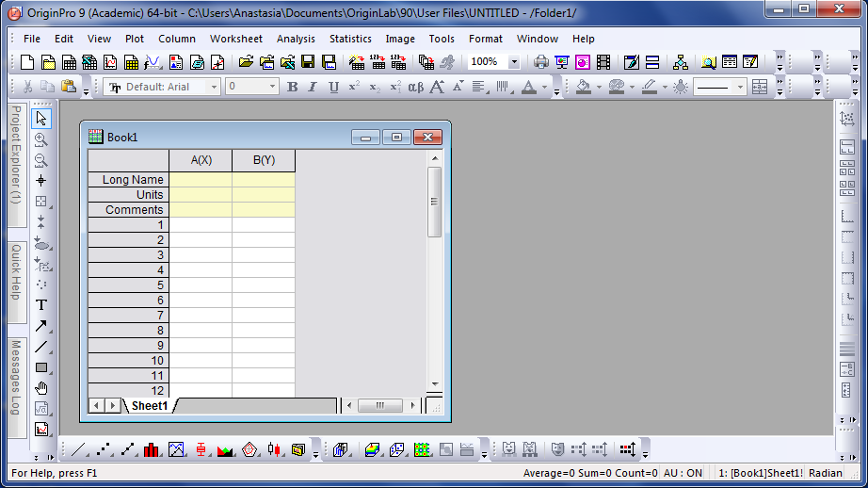Viewport: 868px width, 488px height.
Task: Create a new function plot
Action: [x=153, y=62]
